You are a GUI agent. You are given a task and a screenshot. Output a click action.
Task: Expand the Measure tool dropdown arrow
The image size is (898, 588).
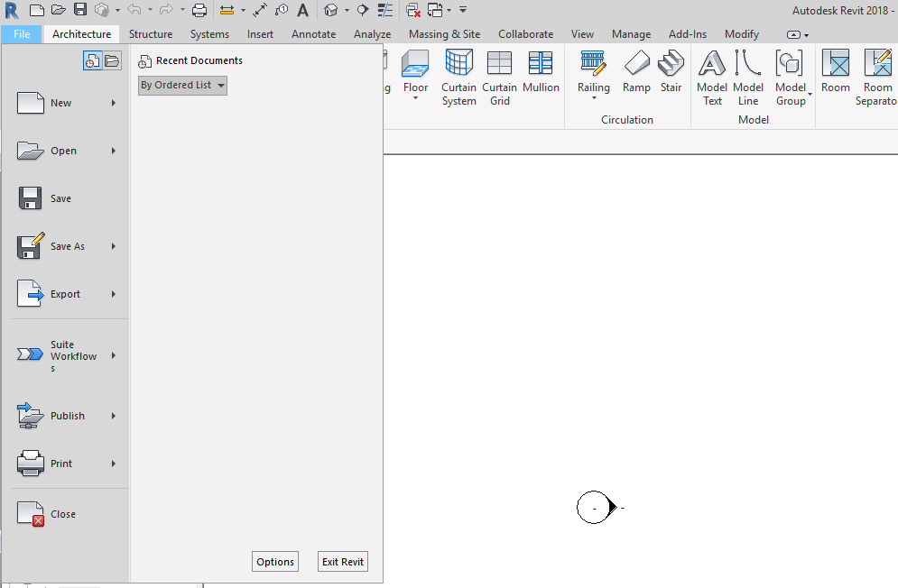tap(243, 10)
